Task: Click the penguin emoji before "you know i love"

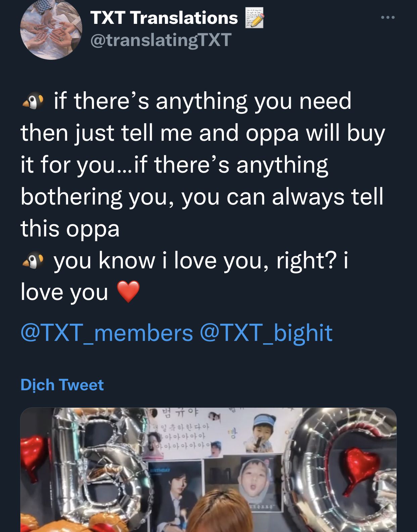Action: tap(33, 261)
